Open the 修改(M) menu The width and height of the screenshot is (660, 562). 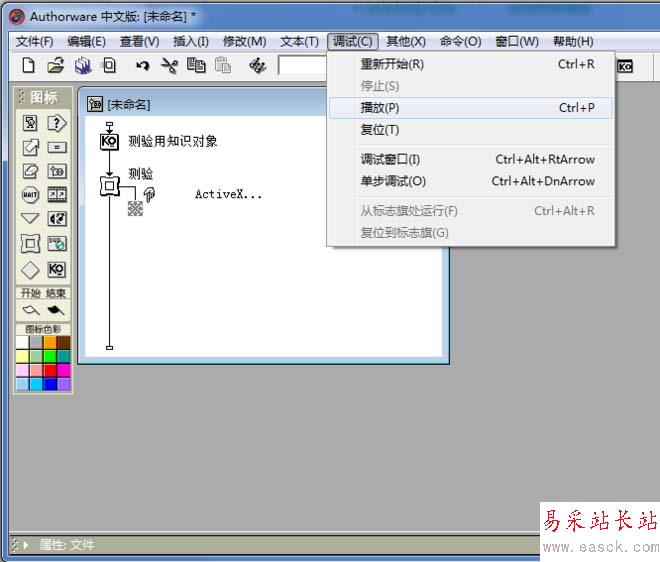click(x=245, y=42)
